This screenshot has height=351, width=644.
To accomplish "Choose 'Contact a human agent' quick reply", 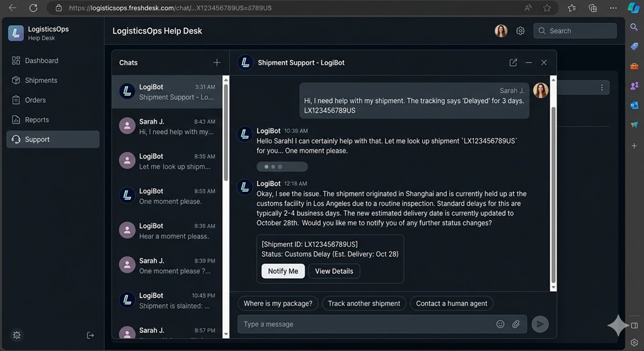I will 451,303.
